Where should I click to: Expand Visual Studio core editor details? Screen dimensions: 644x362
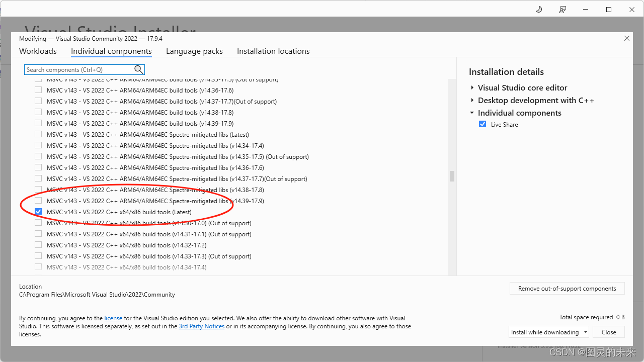tap(472, 87)
